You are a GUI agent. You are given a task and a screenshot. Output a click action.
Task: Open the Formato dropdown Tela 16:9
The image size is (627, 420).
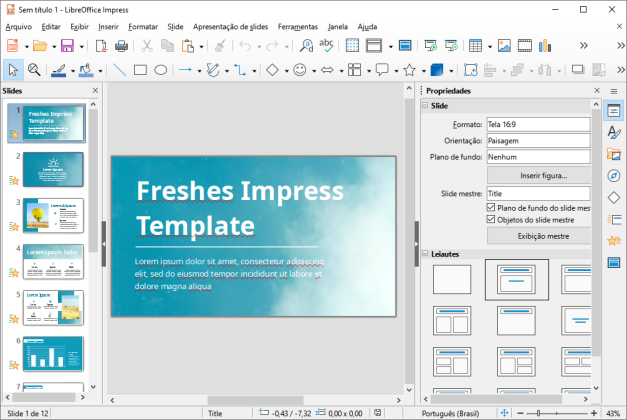pos(538,124)
